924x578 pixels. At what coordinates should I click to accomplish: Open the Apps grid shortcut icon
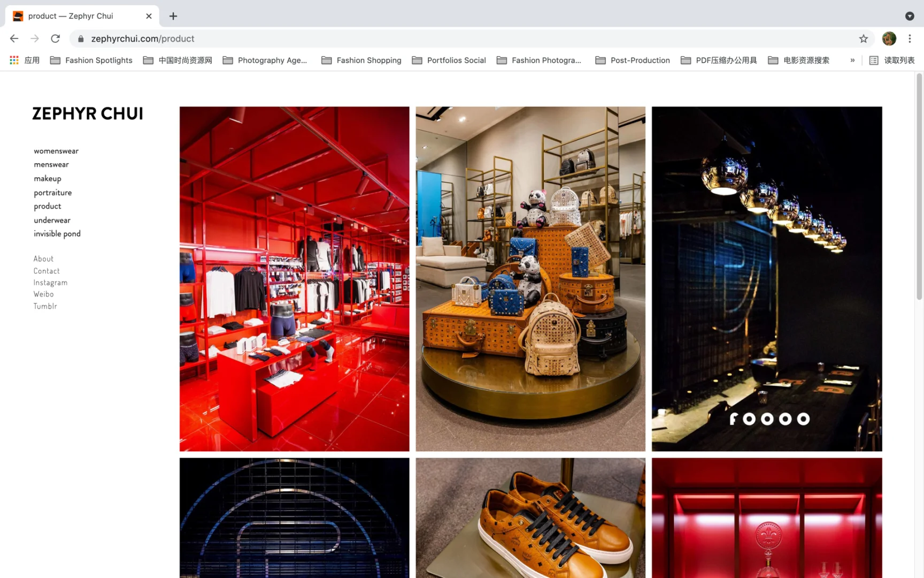(14, 60)
